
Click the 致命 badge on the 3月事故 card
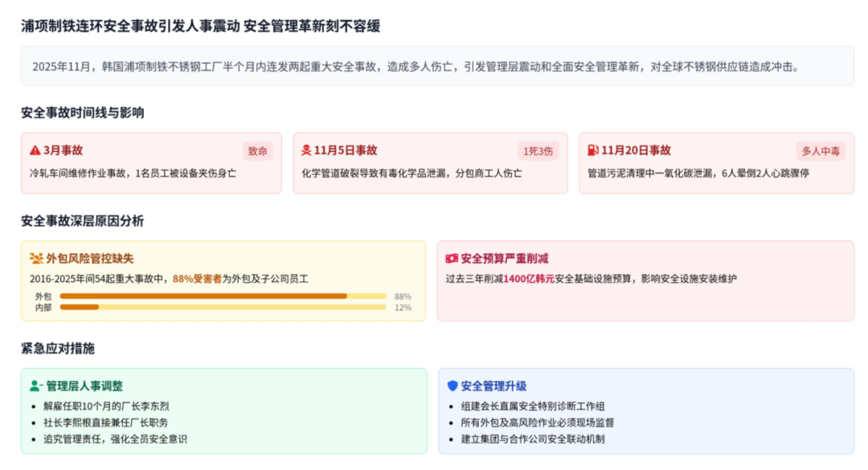pos(258,151)
